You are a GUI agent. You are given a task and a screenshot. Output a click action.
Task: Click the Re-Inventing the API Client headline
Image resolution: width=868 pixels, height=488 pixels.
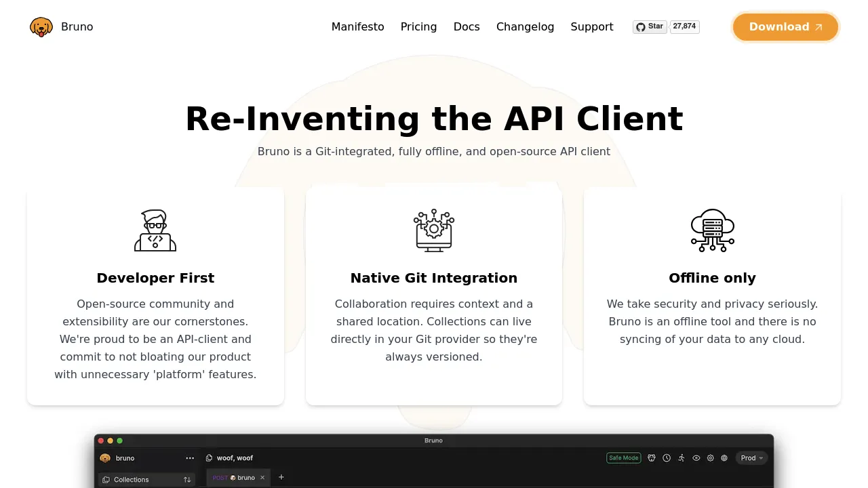434,119
